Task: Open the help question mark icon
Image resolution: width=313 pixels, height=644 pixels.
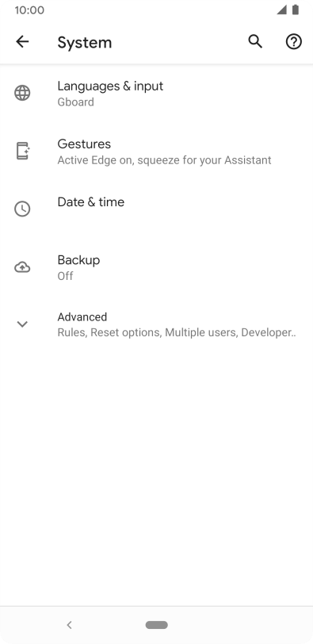Action: [x=294, y=41]
